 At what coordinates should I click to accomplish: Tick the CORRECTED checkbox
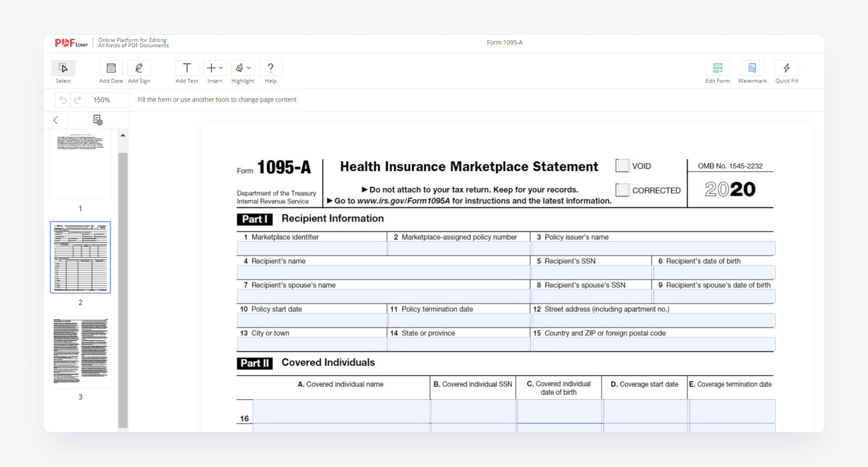click(x=622, y=190)
